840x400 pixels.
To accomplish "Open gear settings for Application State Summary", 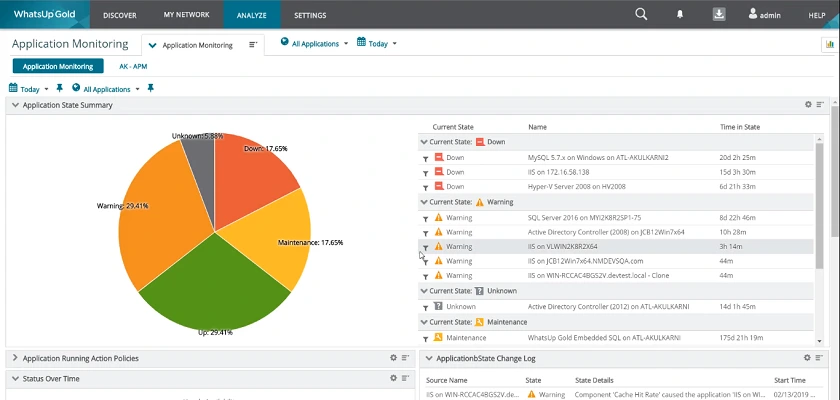I will 808,104.
